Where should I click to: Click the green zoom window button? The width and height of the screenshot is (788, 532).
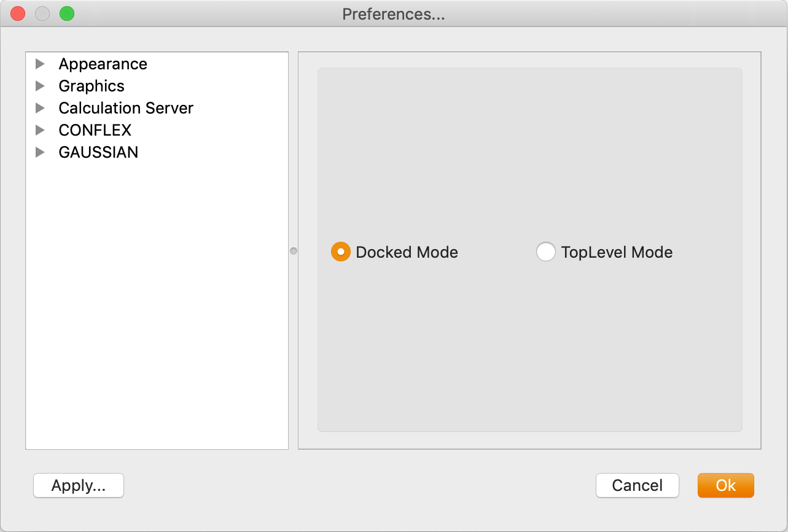[67, 13]
